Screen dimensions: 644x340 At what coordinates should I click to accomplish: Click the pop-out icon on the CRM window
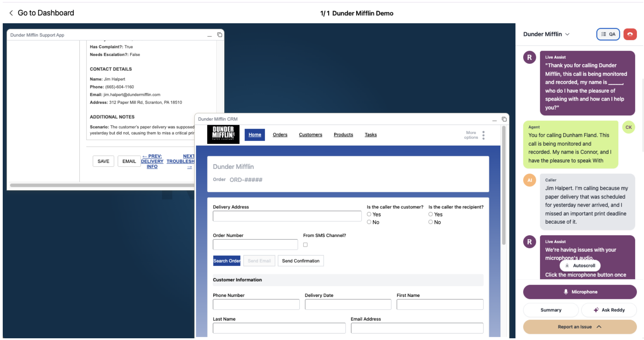tap(504, 119)
